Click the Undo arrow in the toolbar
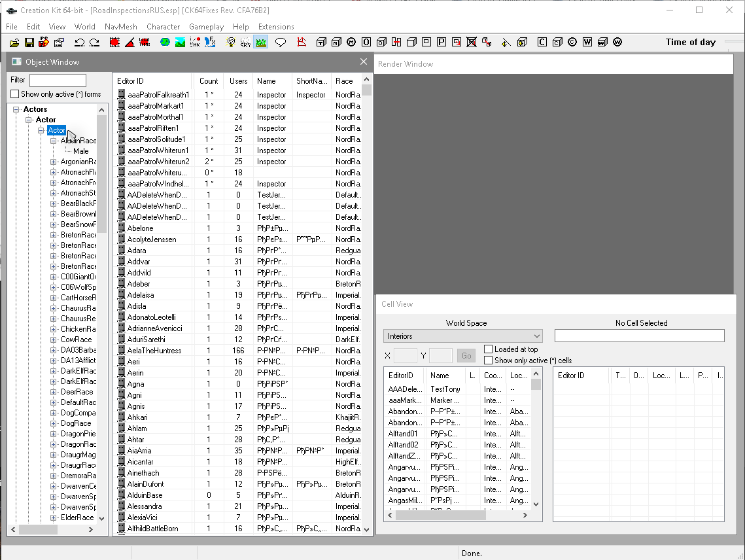The width and height of the screenshot is (745, 560). click(80, 43)
